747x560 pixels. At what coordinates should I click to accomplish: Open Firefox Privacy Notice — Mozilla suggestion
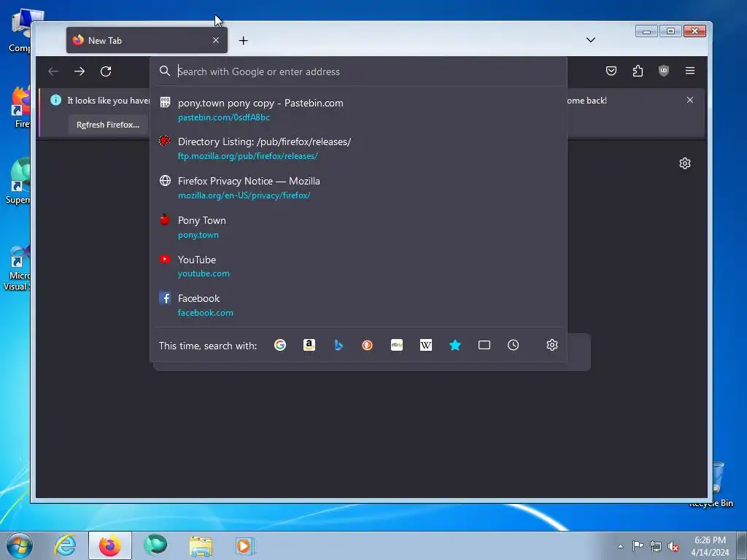(x=358, y=187)
